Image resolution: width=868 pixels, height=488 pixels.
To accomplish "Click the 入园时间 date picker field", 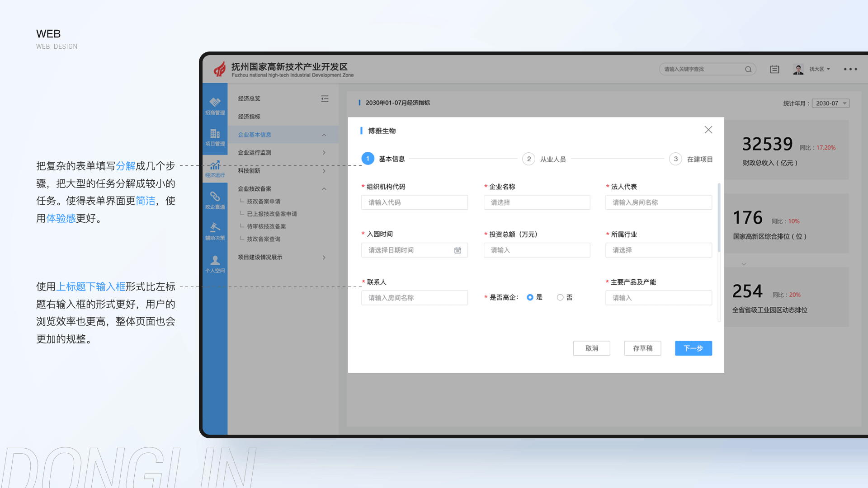I will coord(415,250).
